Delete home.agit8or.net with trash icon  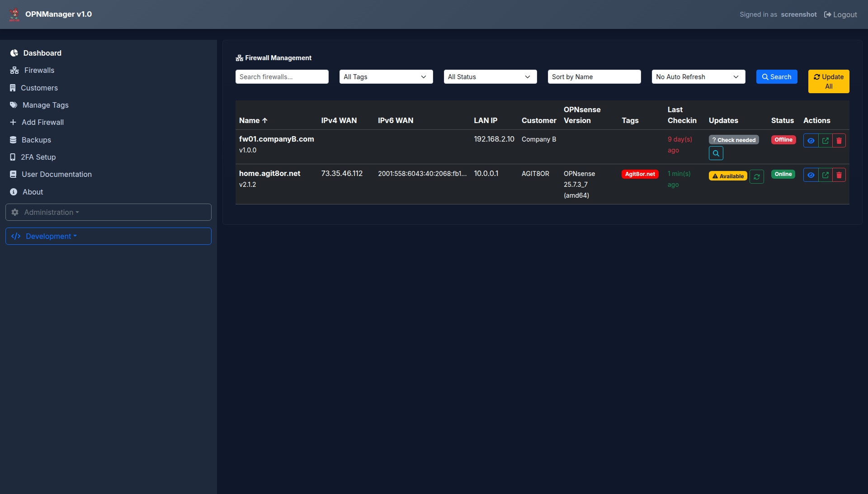click(839, 175)
